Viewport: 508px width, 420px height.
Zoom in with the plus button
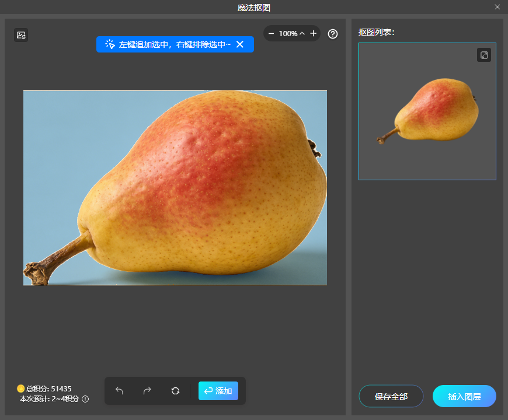point(314,34)
